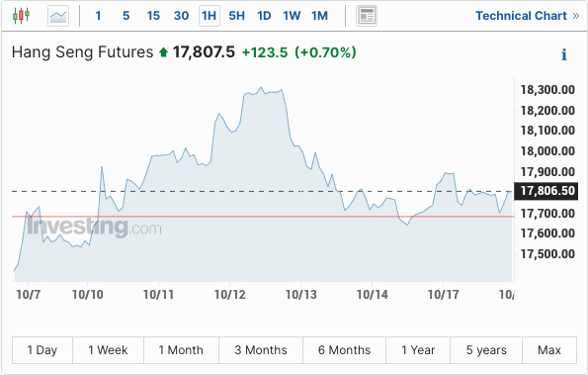Click the green up arrow indicator

point(163,52)
